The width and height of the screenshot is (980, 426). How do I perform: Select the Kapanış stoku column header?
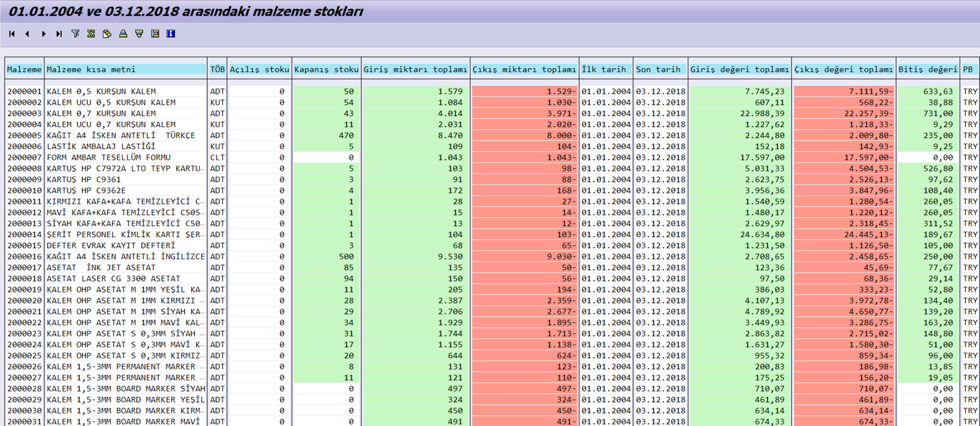[327, 69]
